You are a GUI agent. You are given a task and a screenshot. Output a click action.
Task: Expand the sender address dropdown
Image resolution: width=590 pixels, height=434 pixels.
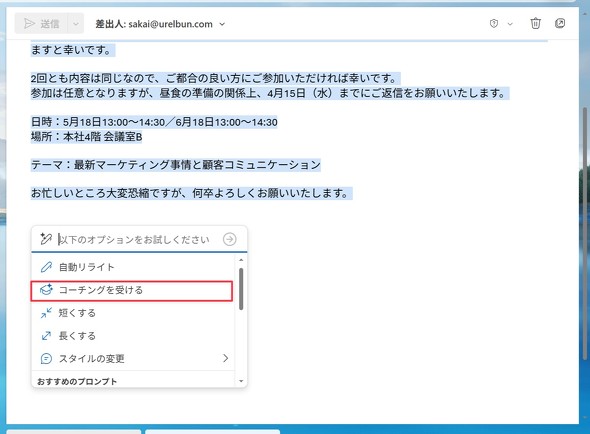222,24
